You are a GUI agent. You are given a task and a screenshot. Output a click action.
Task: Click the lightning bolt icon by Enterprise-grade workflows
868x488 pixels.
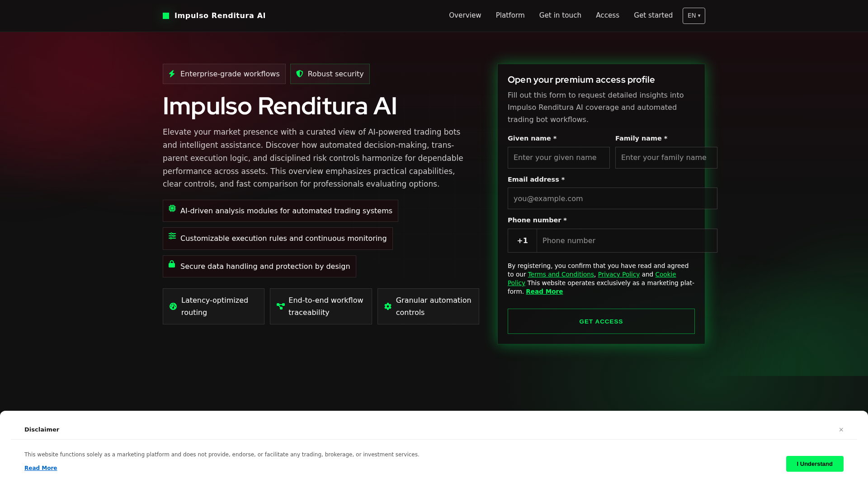[172, 74]
